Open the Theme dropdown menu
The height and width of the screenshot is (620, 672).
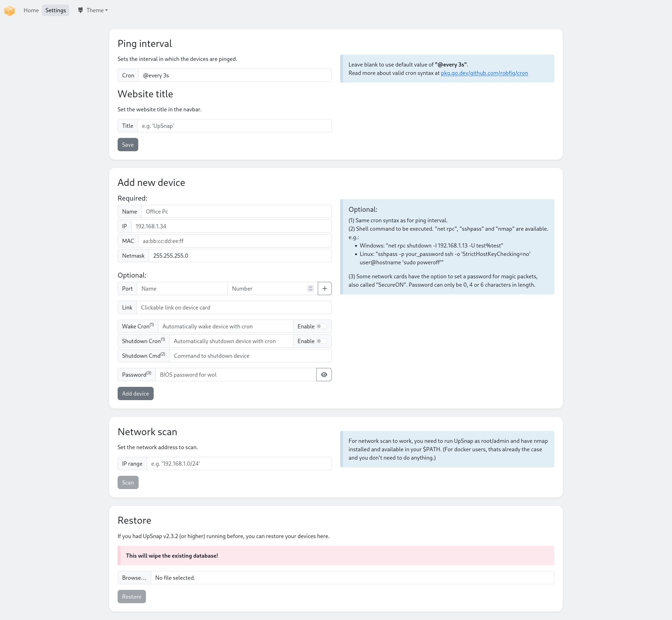click(93, 10)
